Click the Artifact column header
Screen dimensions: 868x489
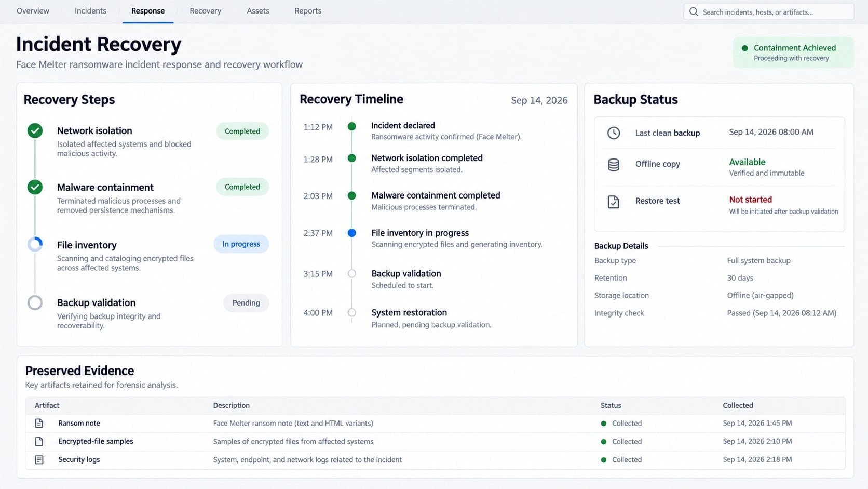tap(47, 405)
